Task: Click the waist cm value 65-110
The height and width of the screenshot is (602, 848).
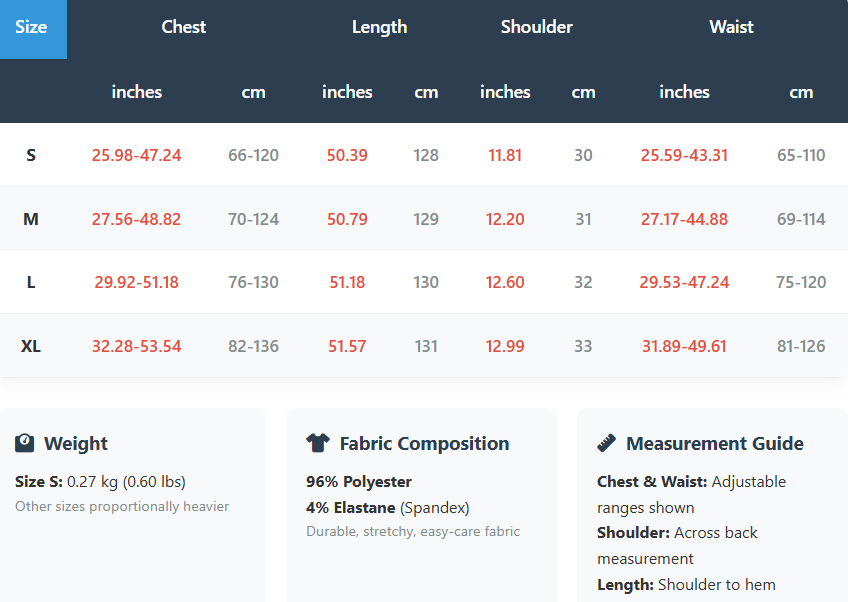Action: 801,155
